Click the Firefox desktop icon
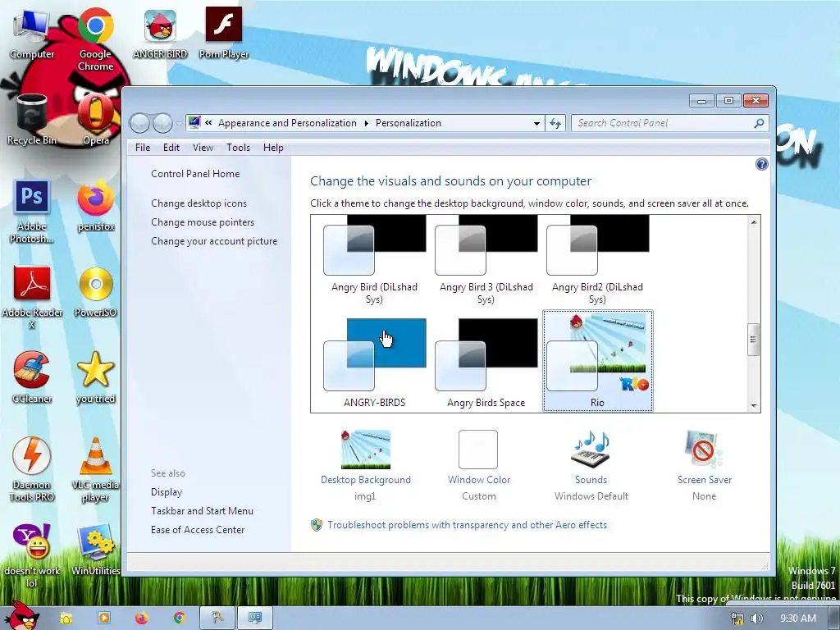The image size is (840, 630). [x=95, y=206]
